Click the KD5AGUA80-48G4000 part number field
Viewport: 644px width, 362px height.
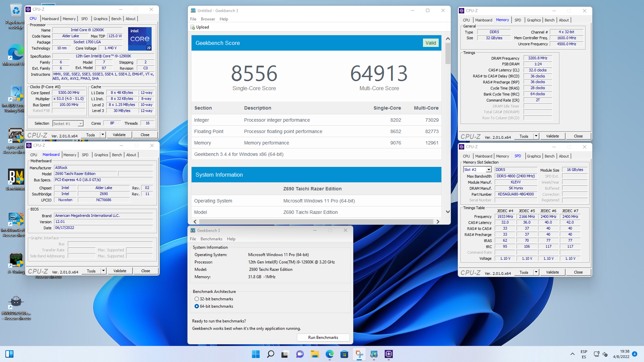click(x=516, y=194)
